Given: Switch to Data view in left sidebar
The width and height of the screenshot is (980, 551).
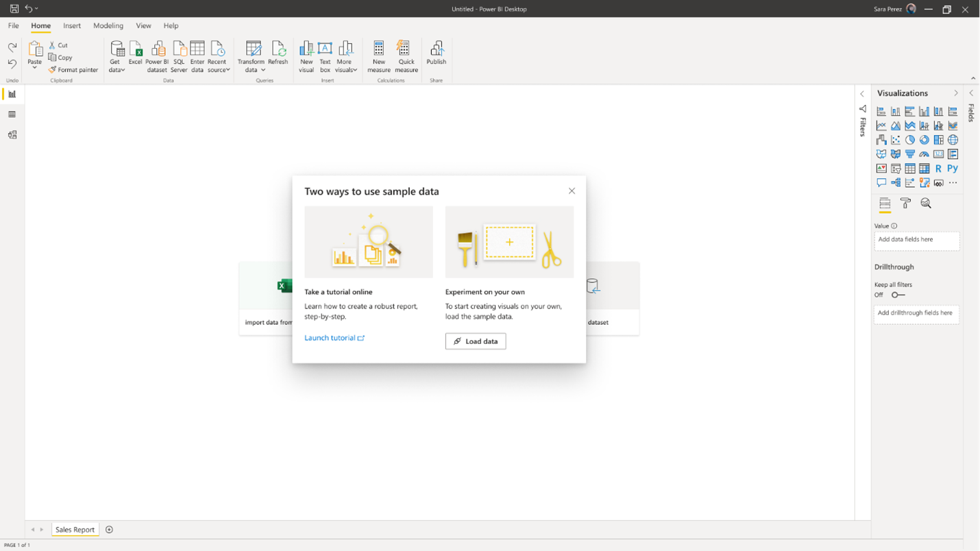Looking at the screenshot, I should 12,114.
